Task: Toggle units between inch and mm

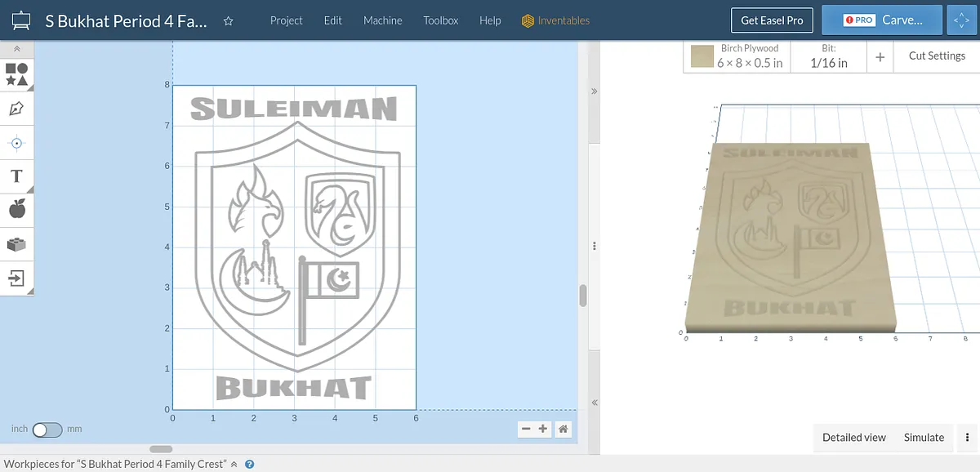Action: (x=47, y=430)
